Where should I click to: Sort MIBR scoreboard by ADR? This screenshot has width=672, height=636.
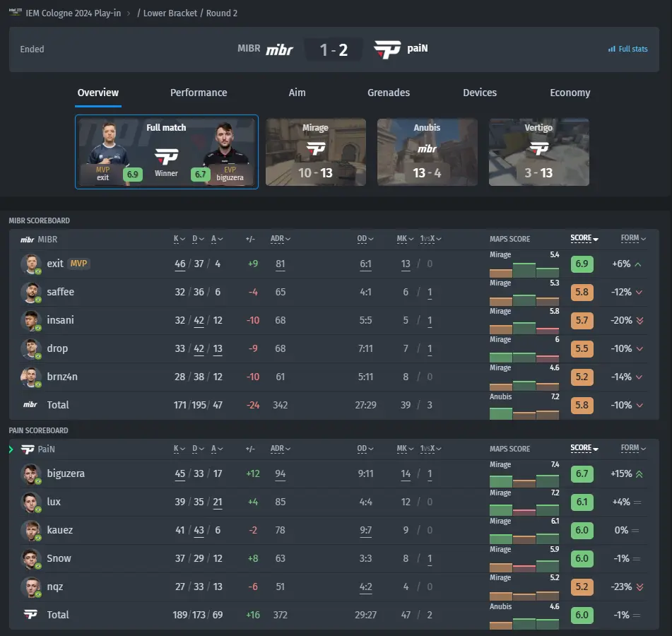point(281,239)
